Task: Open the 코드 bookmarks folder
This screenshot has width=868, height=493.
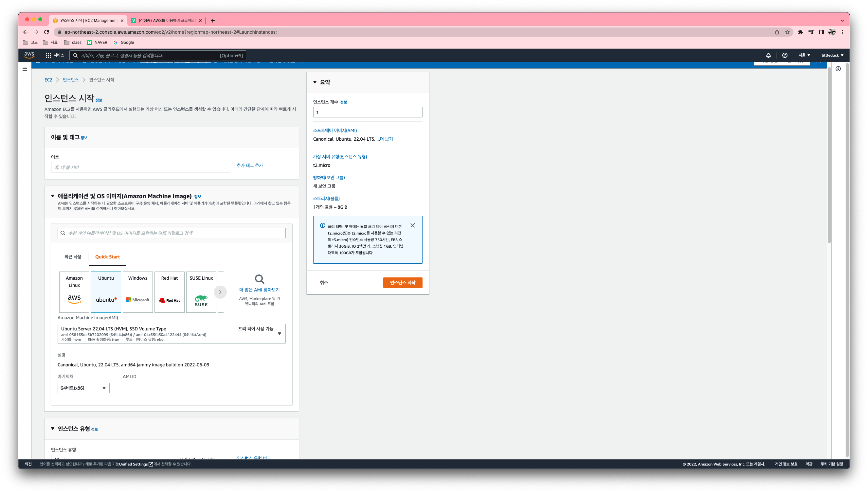Action: (30, 43)
